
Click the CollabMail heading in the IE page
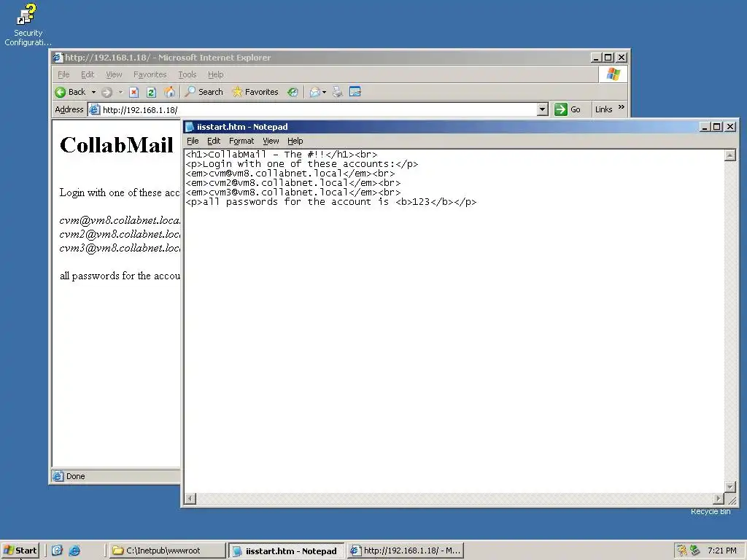tap(116, 145)
